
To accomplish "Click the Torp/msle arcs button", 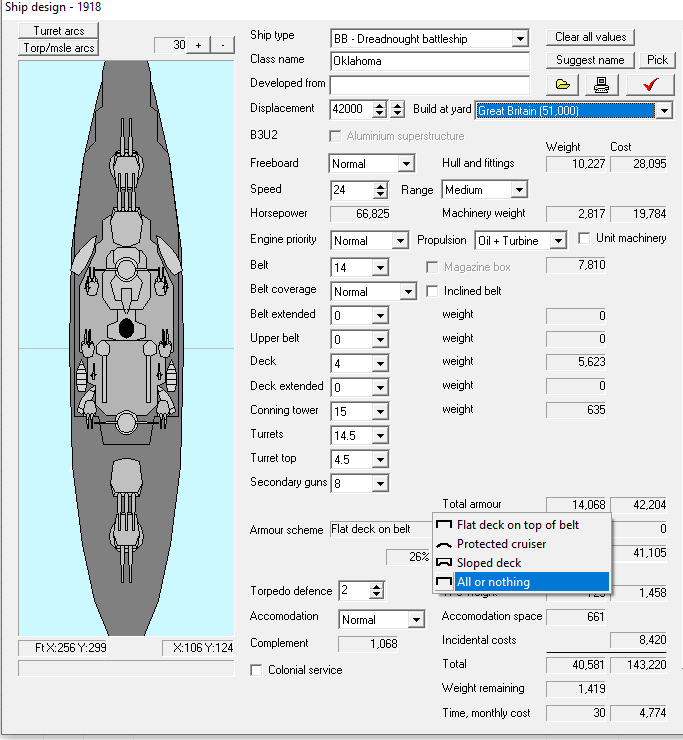I will 59,48.
